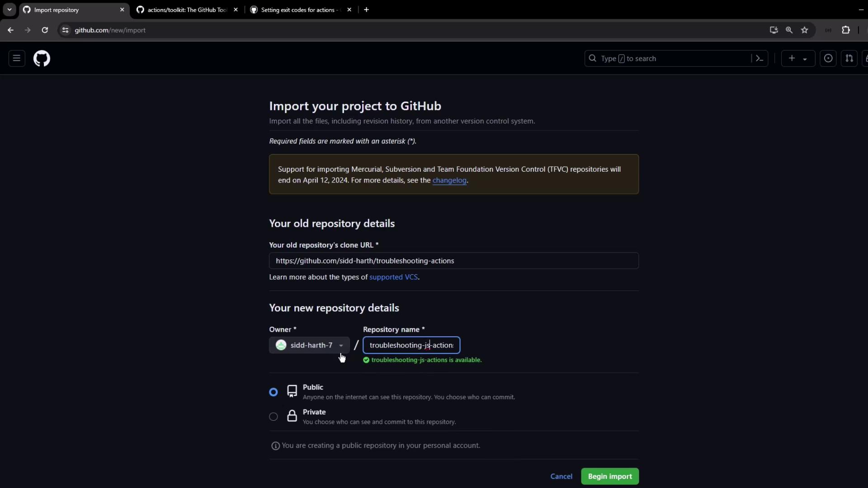Open the command palette icon
The width and height of the screenshot is (868, 488).
(759, 58)
